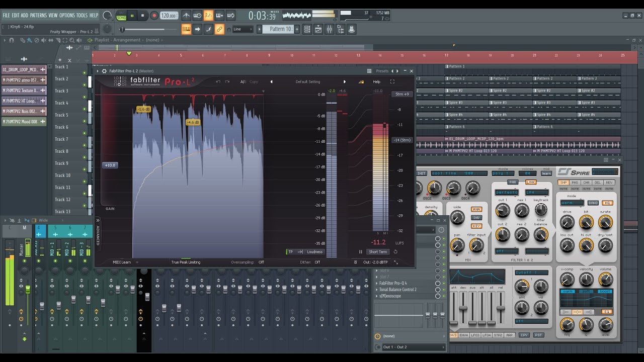Viewport: 644px width, 362px height.
Task: Open the TOOLS menu
Action: pos(82,16)
